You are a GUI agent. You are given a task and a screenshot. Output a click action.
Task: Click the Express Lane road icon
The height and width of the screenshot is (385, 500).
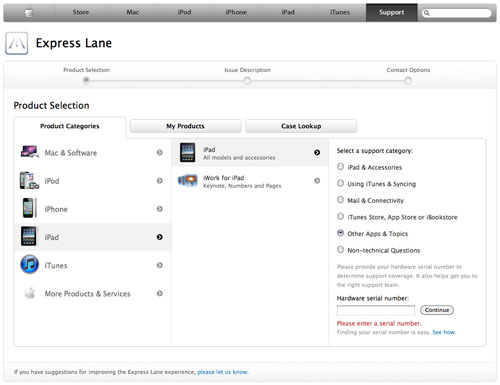coord(17,43)
